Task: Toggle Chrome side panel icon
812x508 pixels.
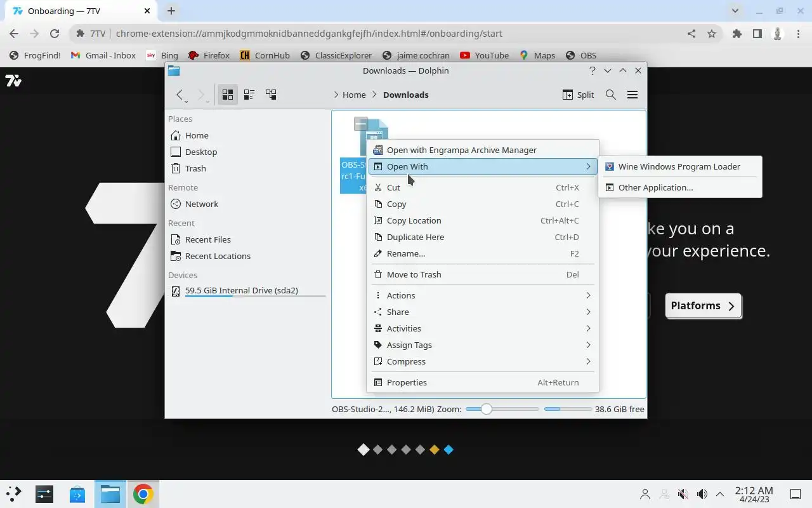Action: coord(757,34)
